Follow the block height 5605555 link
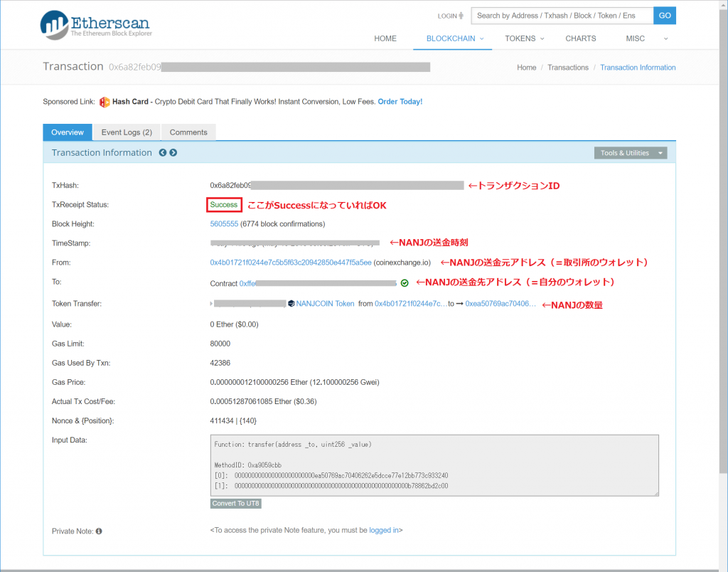The height and width of the screenshot is (572, 728). pyautogui.click(x=223, y=223)
